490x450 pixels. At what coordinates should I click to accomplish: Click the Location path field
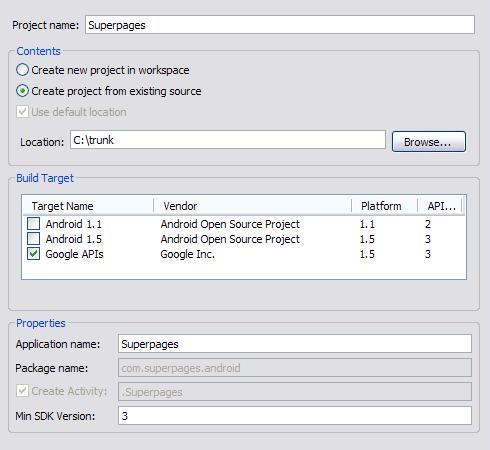pyautogui.click(x=228, y=140)
